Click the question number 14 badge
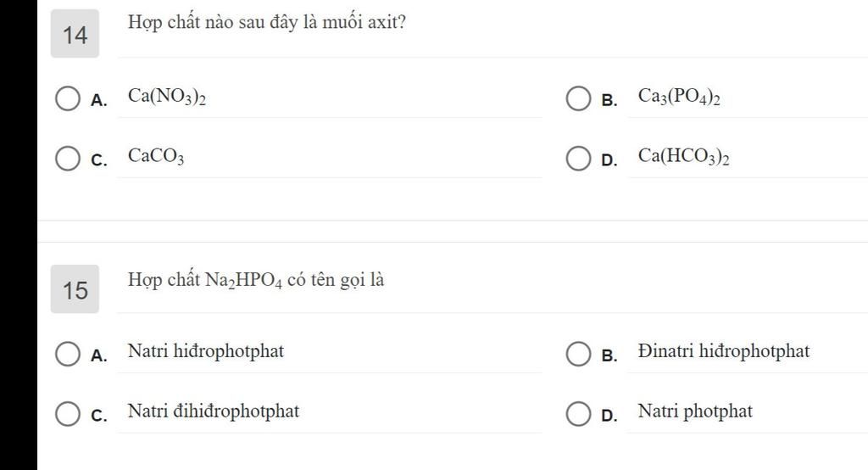 [x=75, y=34]
